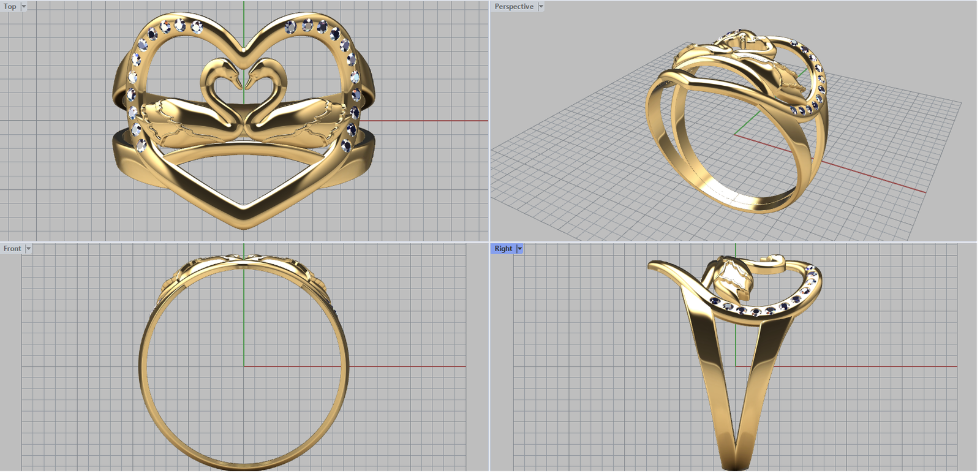This screenshot has height=473, width=980.
Task: Expand the Perspective viewport menu arrow
Action: click(541, 7)
